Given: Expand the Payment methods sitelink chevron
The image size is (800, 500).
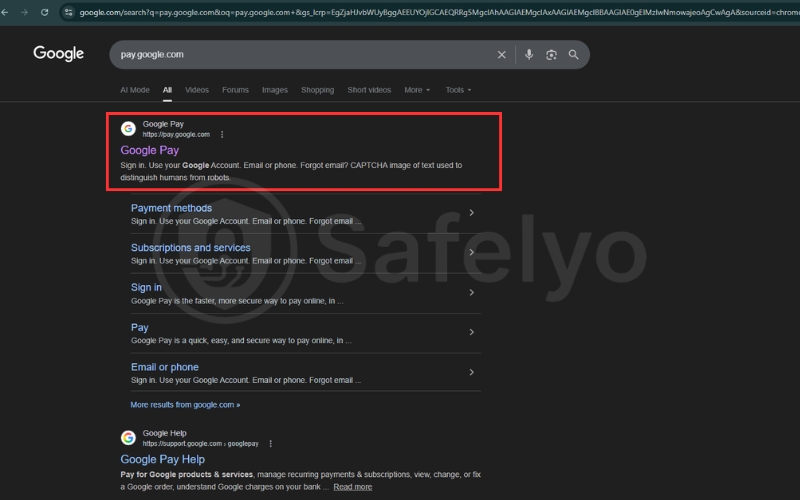Looking at the screenshot, I should 471,213.
